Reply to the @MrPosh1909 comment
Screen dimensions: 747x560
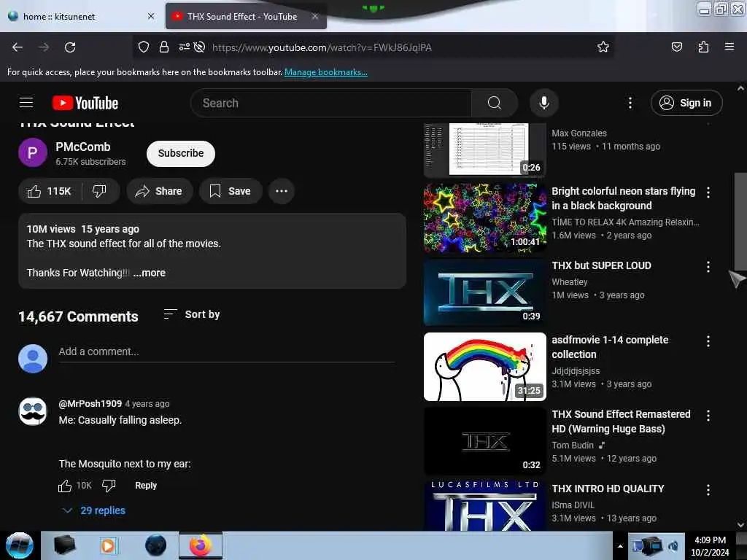coord(146,486)
